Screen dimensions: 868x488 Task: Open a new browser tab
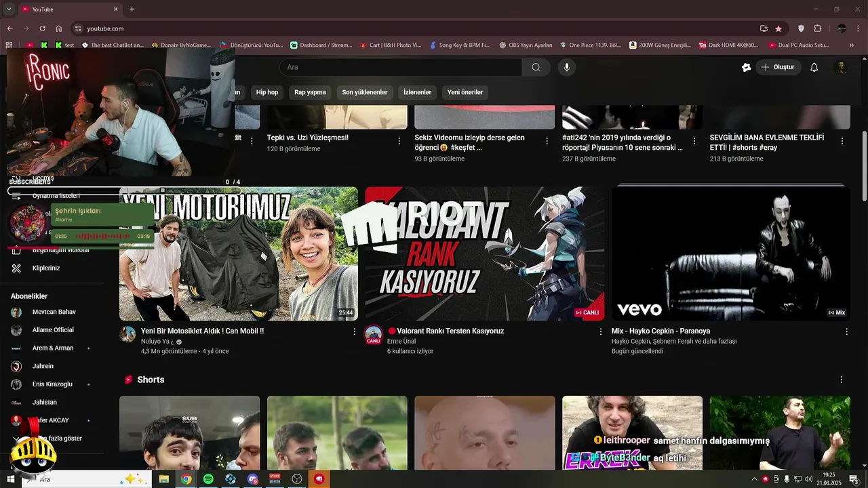point(132,9)
